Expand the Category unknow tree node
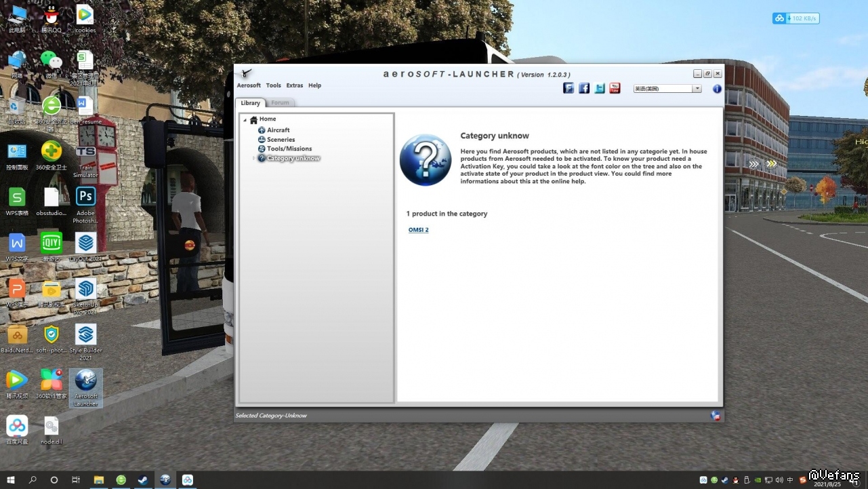 pyautogui.click(x=254, y=159)
